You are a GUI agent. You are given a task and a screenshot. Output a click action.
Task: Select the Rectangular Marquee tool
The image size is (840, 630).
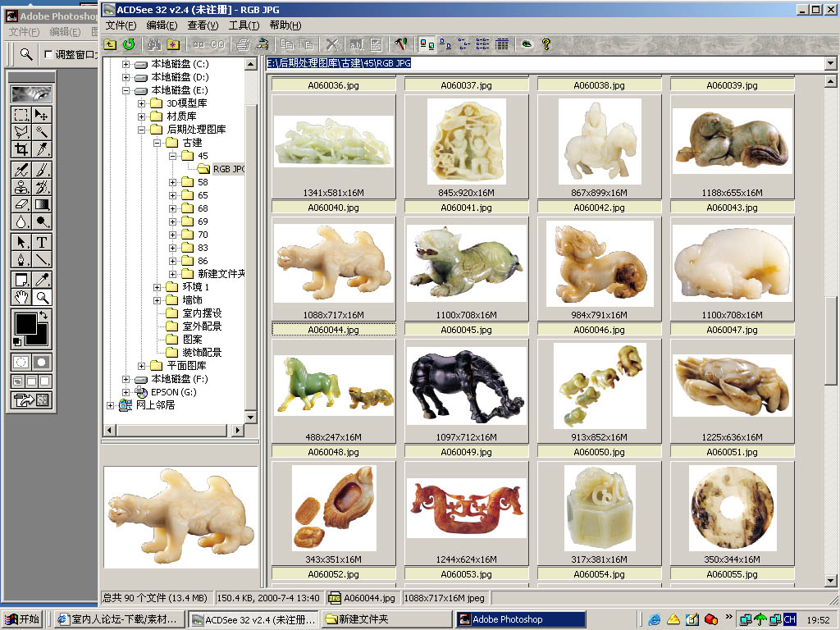(22, 115)
